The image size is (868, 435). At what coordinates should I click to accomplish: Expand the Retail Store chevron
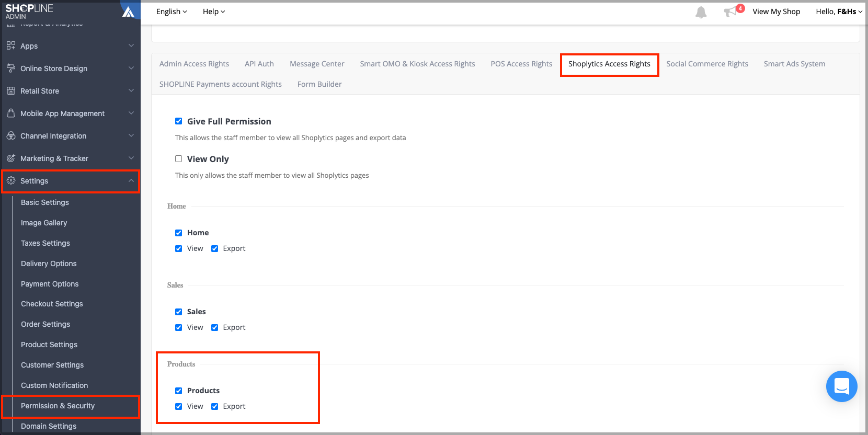(x=131, y=90)
